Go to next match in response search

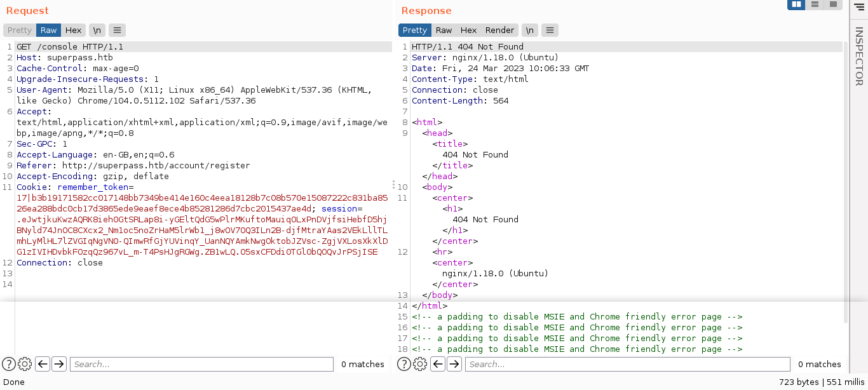pos(454,364)
